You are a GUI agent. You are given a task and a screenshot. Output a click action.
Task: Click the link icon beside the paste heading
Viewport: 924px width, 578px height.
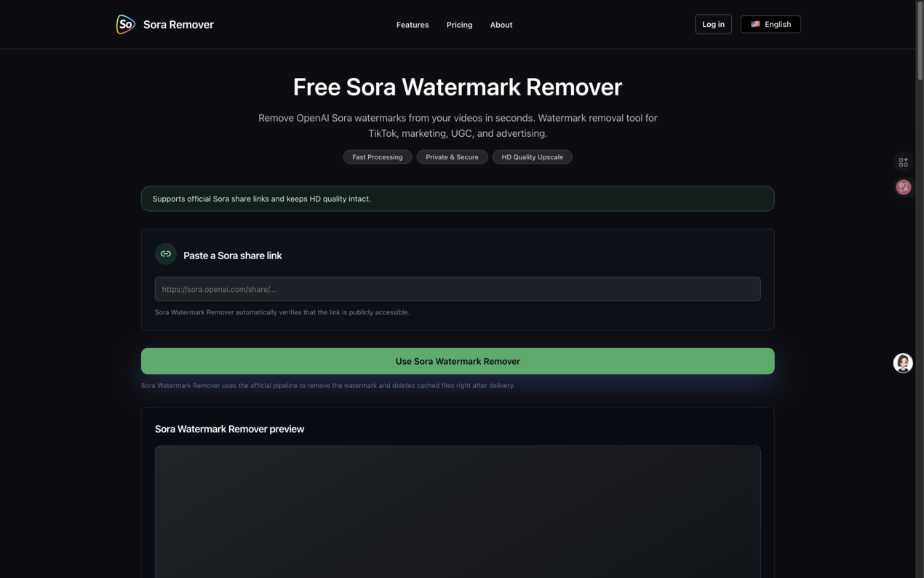166,253
